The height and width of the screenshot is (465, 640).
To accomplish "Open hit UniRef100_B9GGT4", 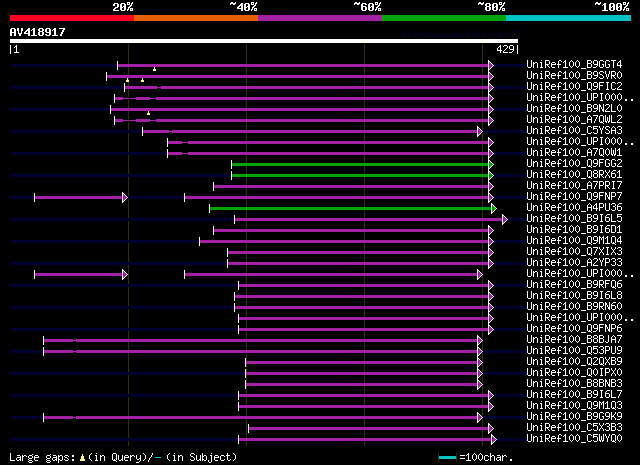I will coord(574,65).
